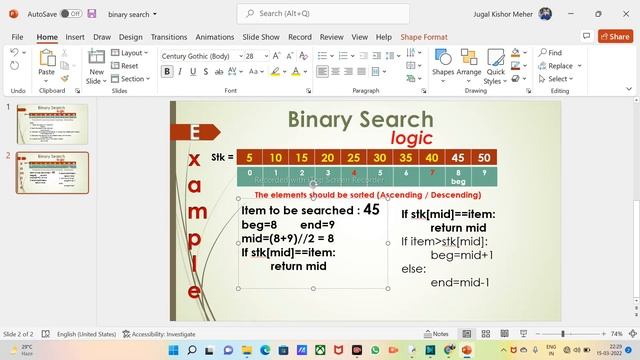Open the Arrange menu
This screenshot has height=360, width=640.
pos(469,65)
